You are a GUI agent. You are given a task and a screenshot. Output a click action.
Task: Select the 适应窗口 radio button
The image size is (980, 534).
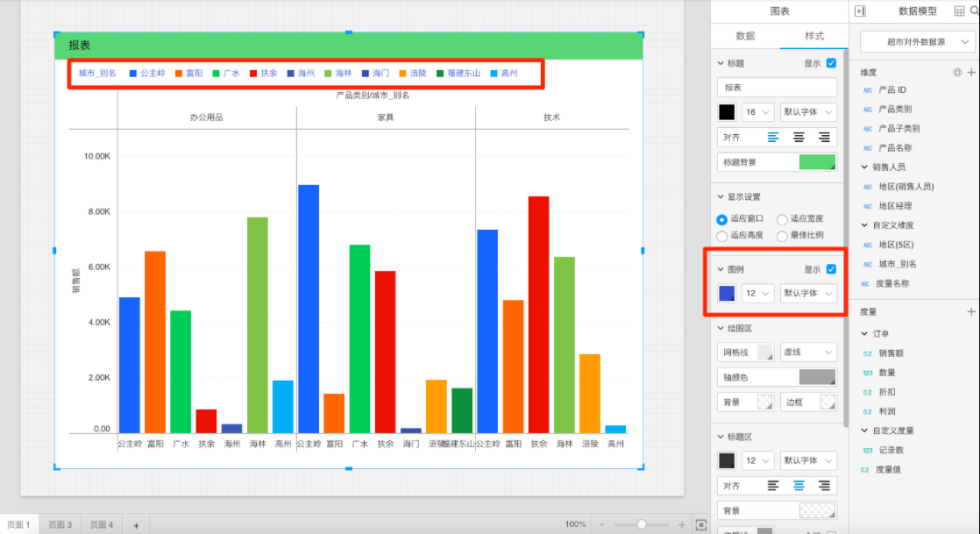[722, 219]
